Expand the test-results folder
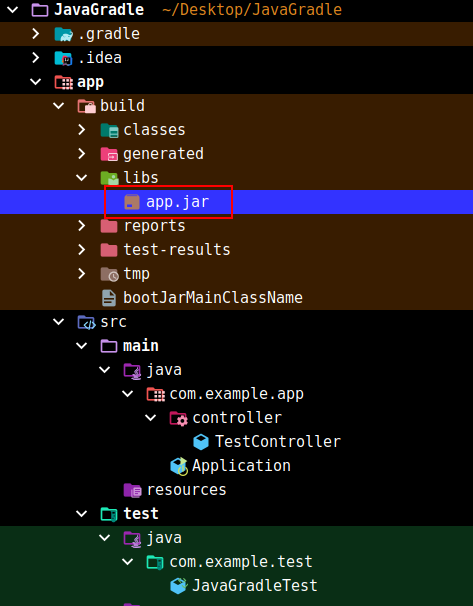This screenshot has height=606, width=473. (82, 250)
